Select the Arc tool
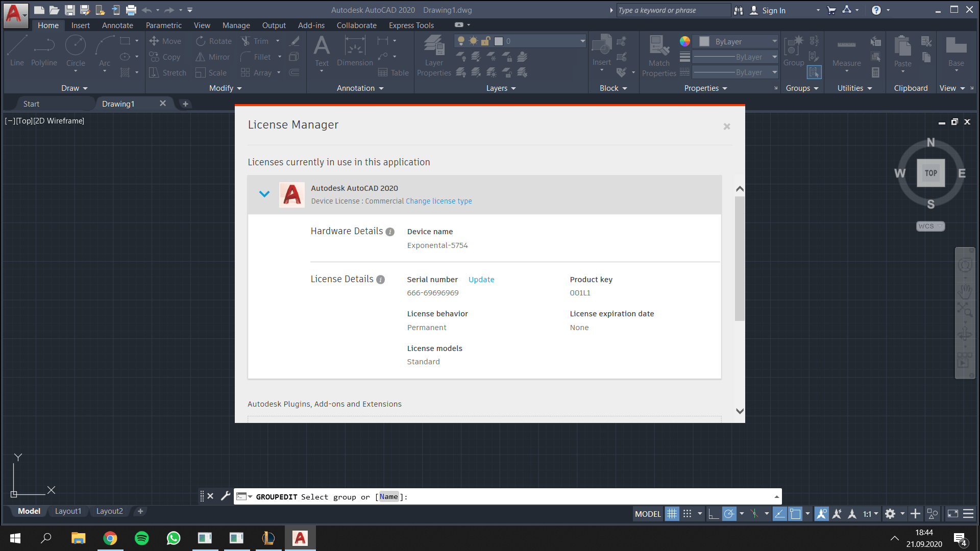 pyautogui.click(x=105, y=51)
